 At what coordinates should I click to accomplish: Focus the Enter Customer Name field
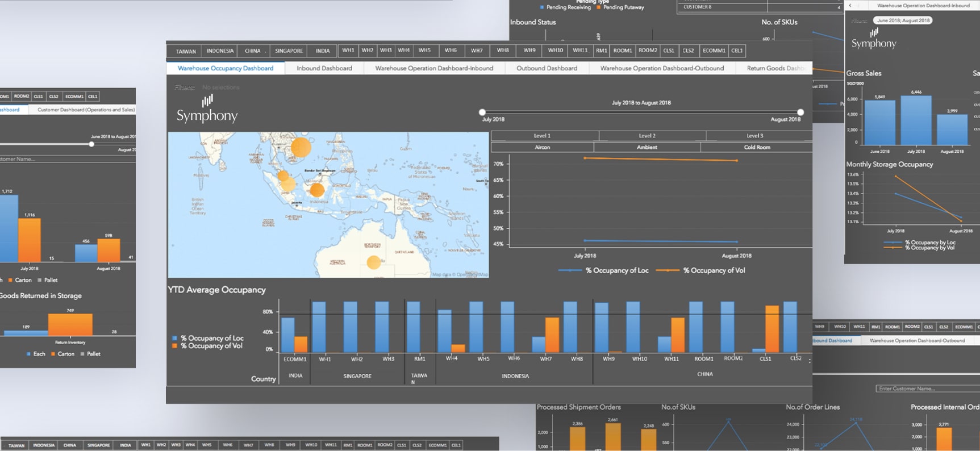click(x=928, y=389)
